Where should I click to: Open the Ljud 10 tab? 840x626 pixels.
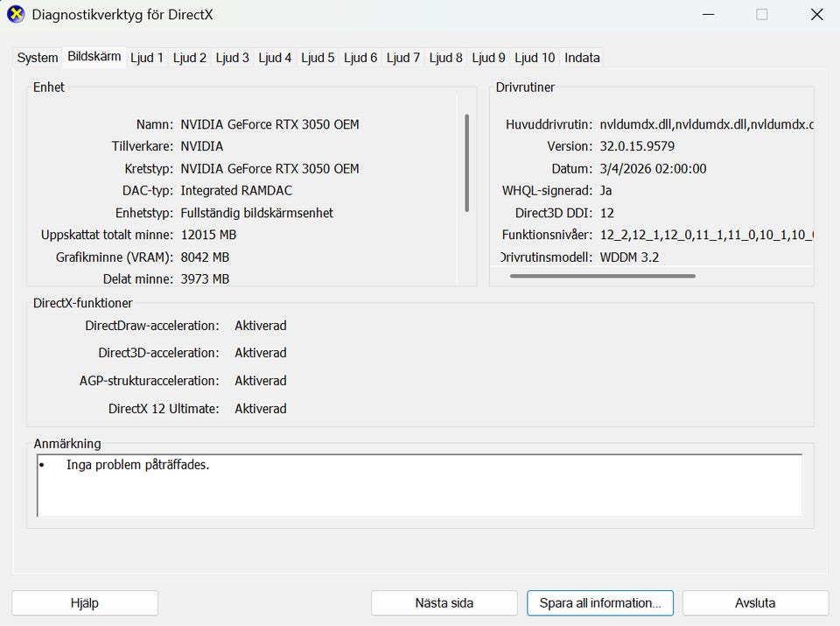[535, 58]
